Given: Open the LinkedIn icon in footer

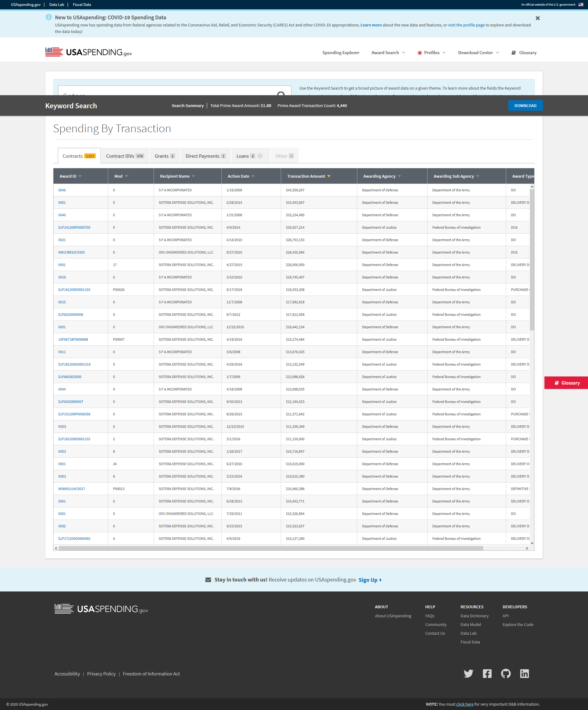Looking at the screenshot, I should click(524, 674).
